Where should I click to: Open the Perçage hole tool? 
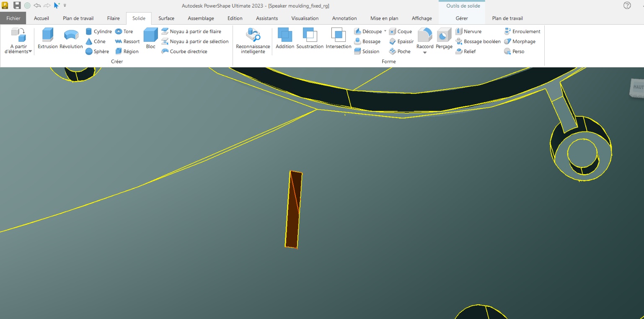(444, 39)
